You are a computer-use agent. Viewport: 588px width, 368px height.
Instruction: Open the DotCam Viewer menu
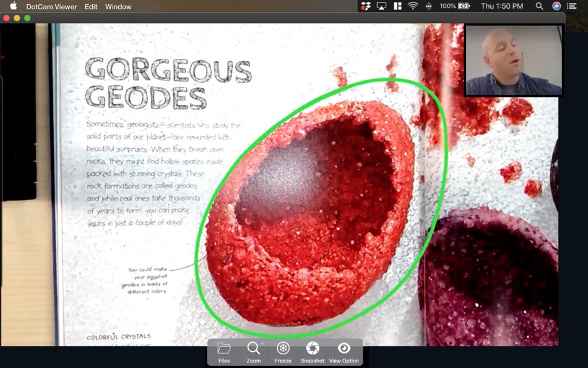click(x=51, y=7)
